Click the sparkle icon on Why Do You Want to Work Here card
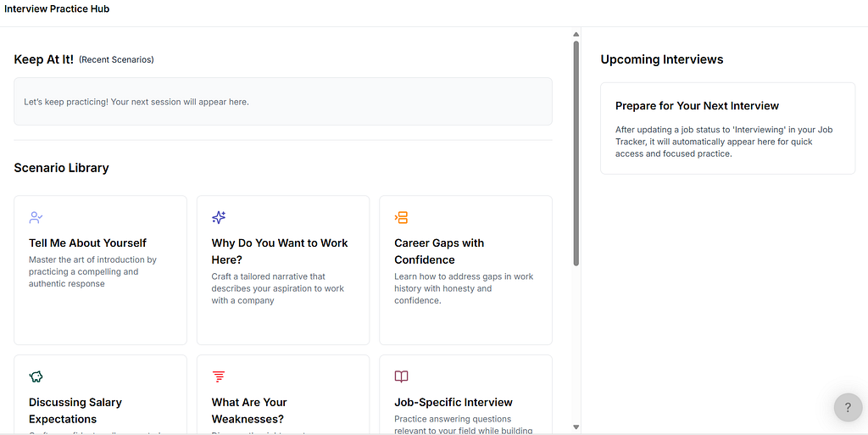This screenshot has height=435, width=868. (219, 217)
